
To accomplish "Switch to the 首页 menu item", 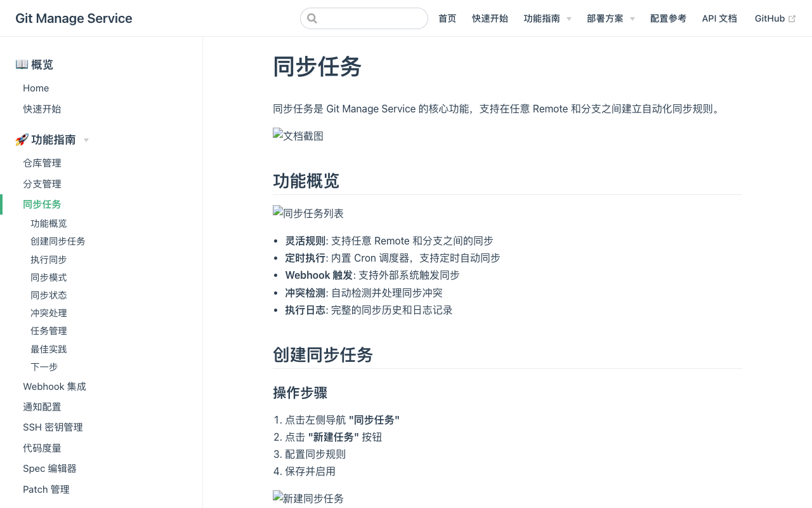I will click(447, 18).
